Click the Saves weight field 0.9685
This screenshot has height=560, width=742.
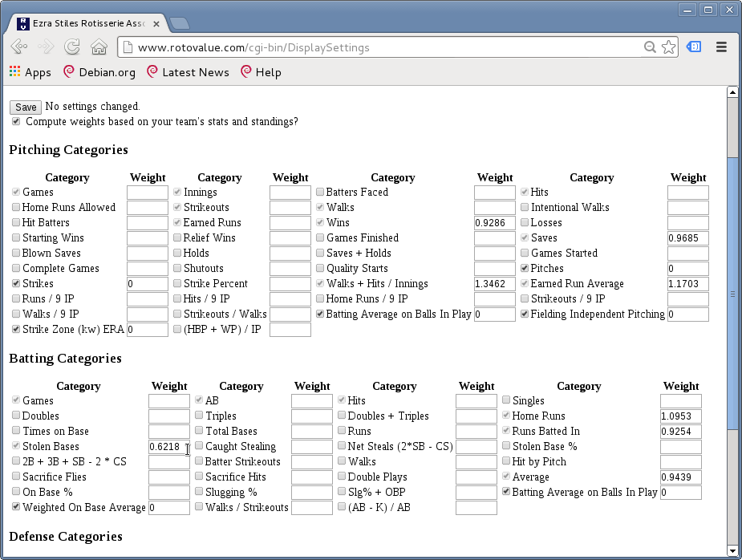tap(688, 238)
